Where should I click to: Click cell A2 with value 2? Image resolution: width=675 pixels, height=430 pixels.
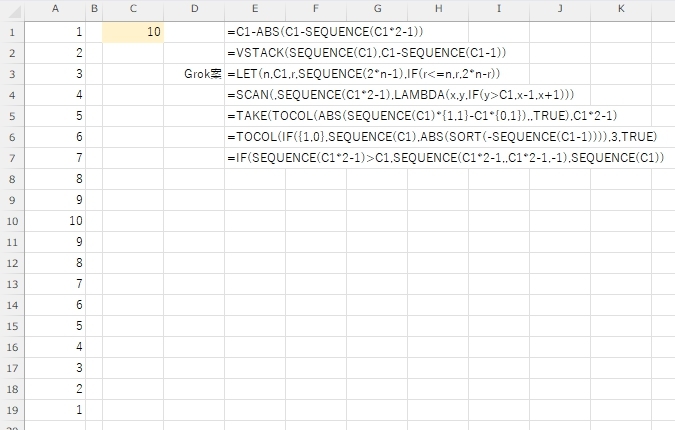tap(55, 53)
